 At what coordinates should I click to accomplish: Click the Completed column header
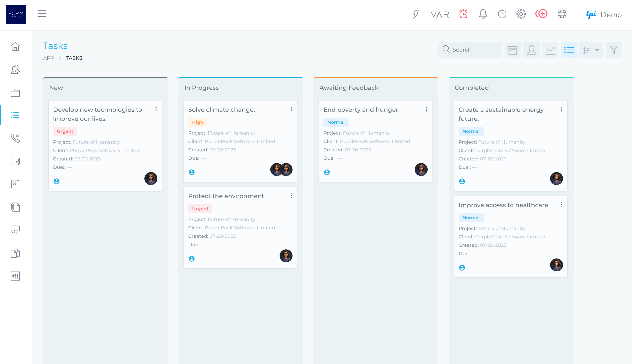(x=472, y=88)
